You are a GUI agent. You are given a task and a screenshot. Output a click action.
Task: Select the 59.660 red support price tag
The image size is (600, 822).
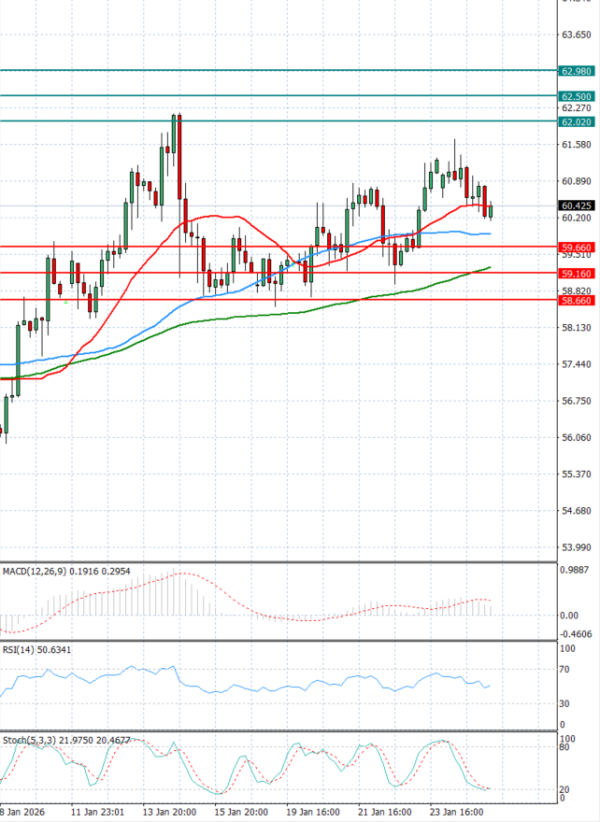pyautogui.click(x=577, y=247)
